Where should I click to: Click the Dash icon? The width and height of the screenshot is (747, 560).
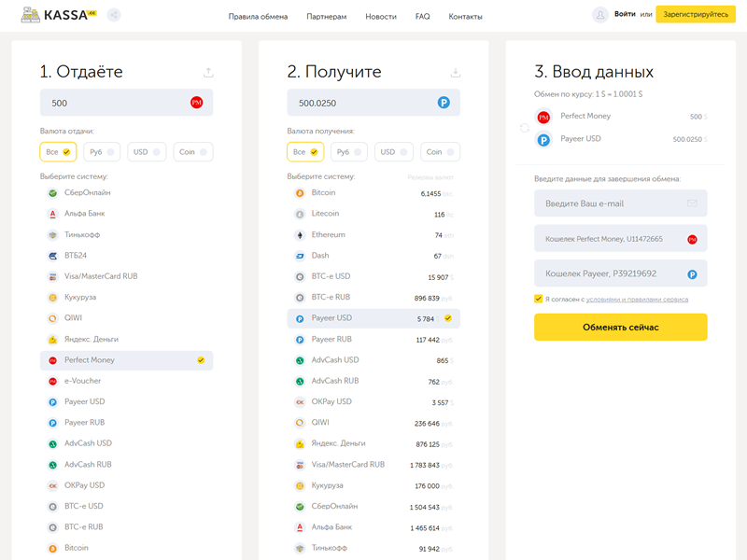click(300, 256)
